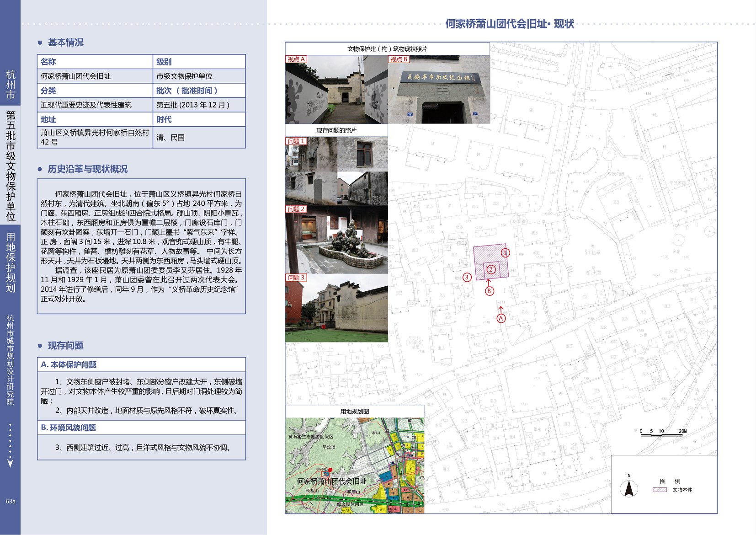Click the address cell 萧山区义桥镇昇光村何家桥自然村 42 号
This screenshot has width=756, height=535.
pos(95,137)
